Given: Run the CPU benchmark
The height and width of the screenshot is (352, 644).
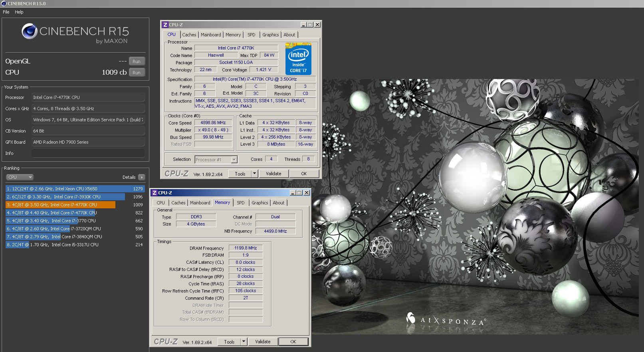Looking at the screenshot, I should point(137,73).
